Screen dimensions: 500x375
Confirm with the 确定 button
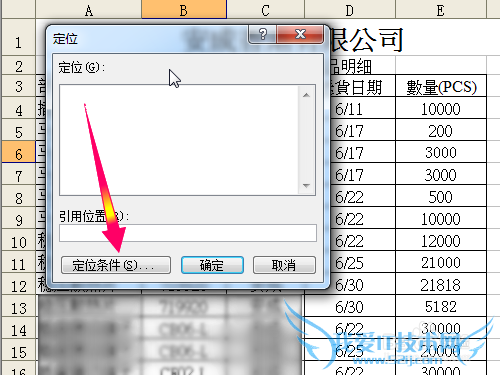(212, 265)
